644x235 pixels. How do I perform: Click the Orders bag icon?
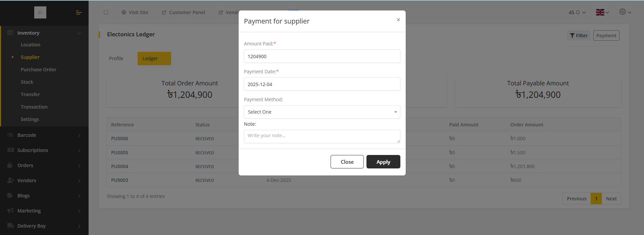(x=10, y=165)
